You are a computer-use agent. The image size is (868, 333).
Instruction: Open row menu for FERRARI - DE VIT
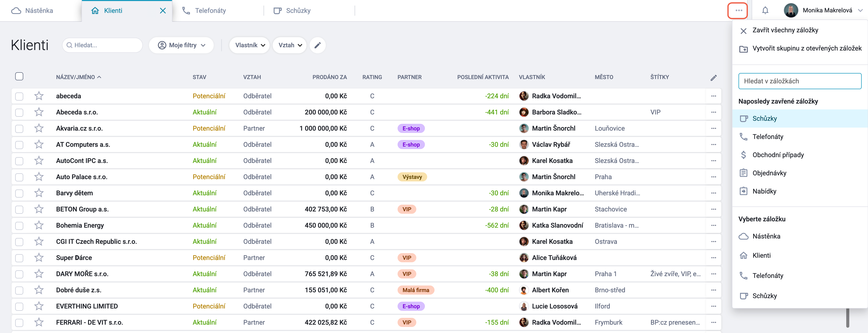(713, 322)
